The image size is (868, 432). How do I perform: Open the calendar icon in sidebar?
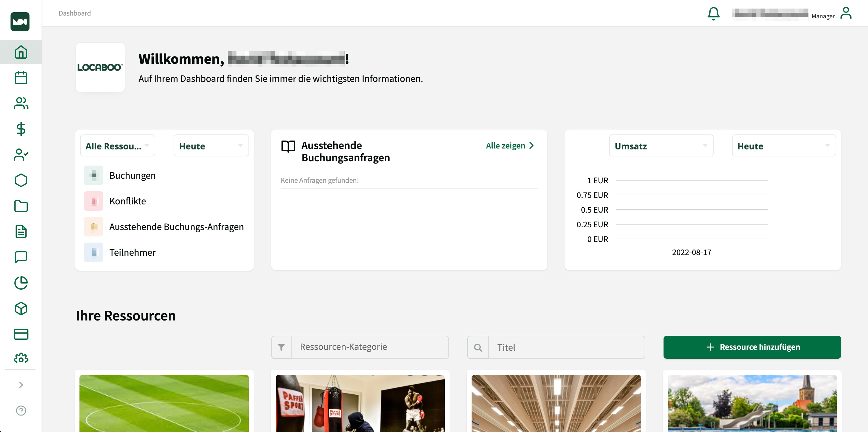21,77
